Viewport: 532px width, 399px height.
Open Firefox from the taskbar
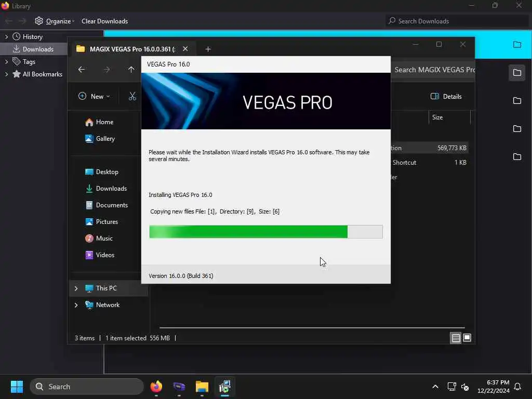coord(156,387)
